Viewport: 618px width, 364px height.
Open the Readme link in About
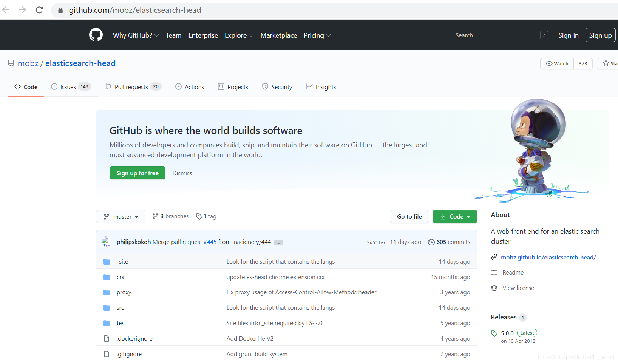[513, 273]
